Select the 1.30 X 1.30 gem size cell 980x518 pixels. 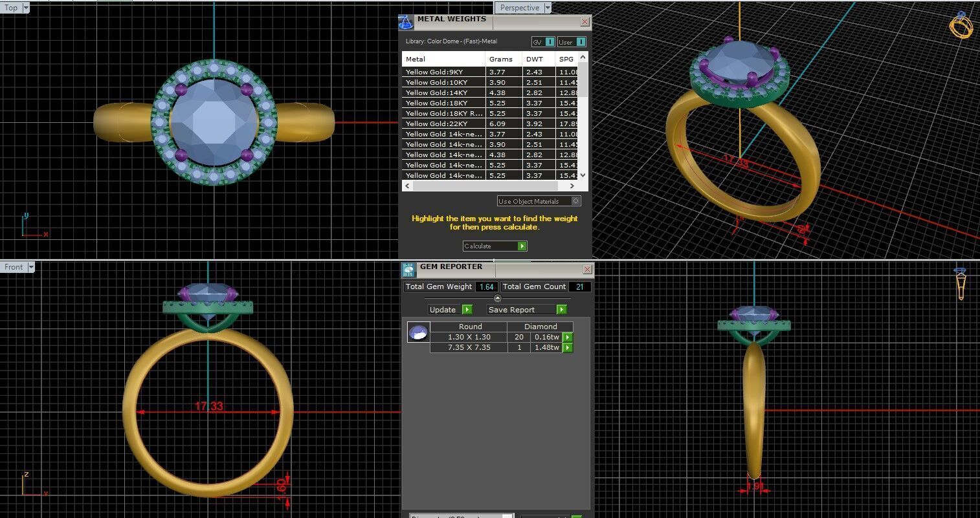pyautogui.click(x=469, y=337)
